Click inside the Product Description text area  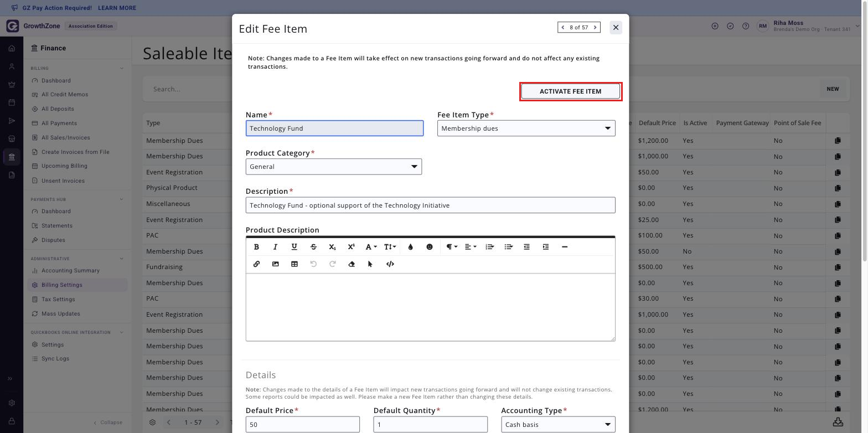pyautogui.click(x=430, y=307)
